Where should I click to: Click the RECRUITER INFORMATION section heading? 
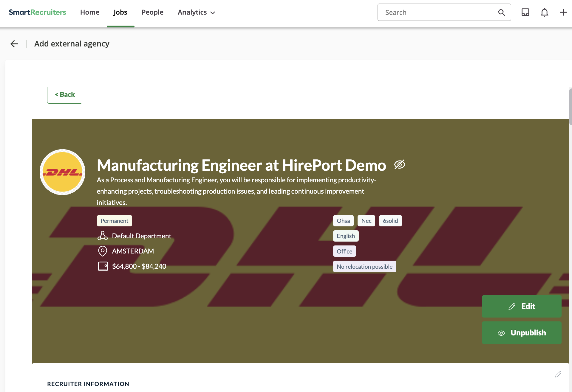[88, 384]
